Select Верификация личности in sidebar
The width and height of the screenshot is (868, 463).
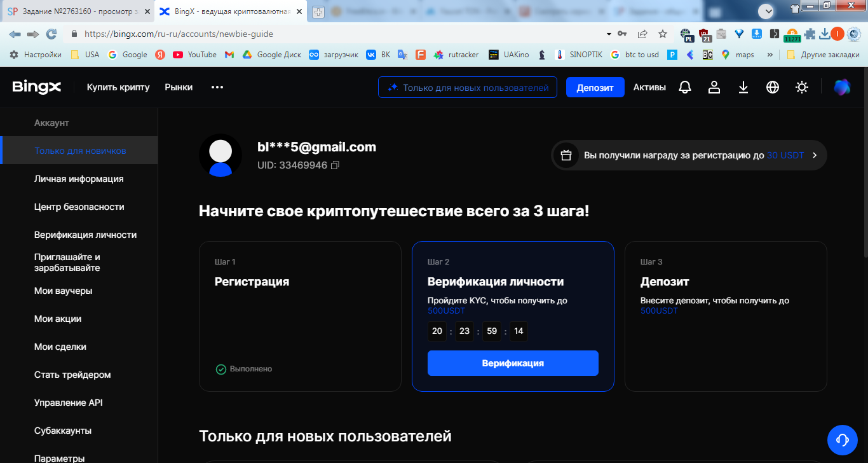79,235
